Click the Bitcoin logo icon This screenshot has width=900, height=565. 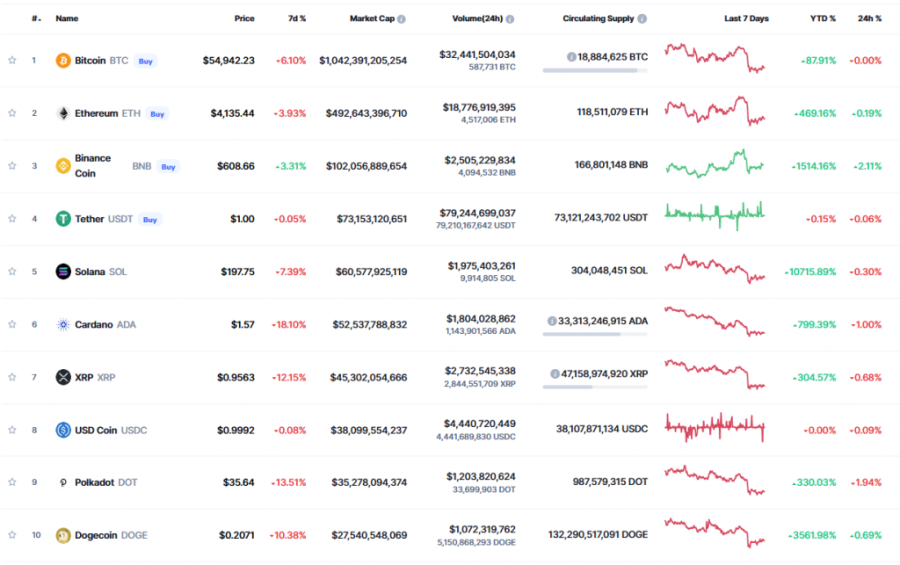pyautogui.click(x=63, y=60)
